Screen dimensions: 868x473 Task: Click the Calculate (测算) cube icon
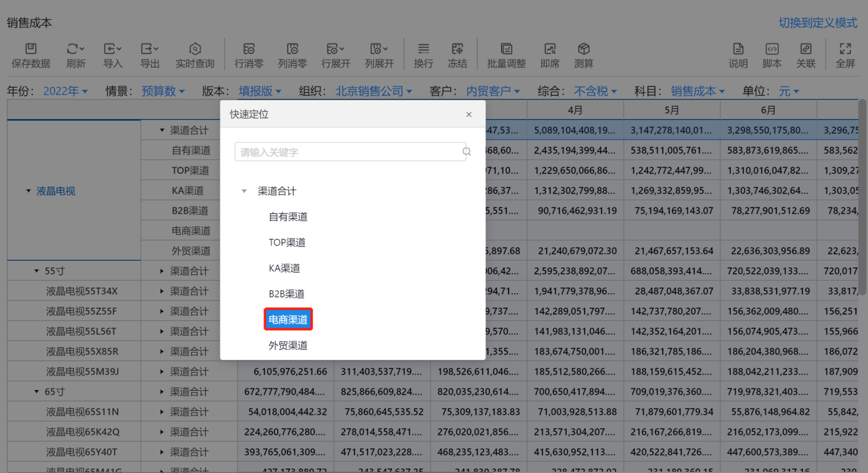[584, 49]
